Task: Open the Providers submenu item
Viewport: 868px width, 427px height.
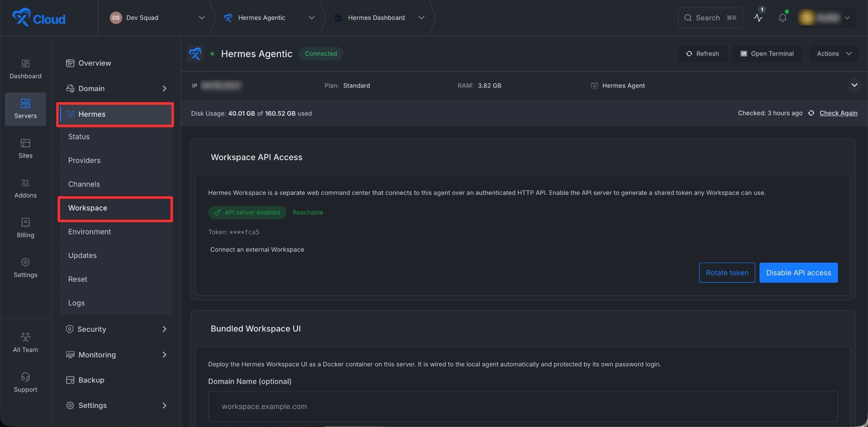Action: pyautogui.click(x=116, y=161)
